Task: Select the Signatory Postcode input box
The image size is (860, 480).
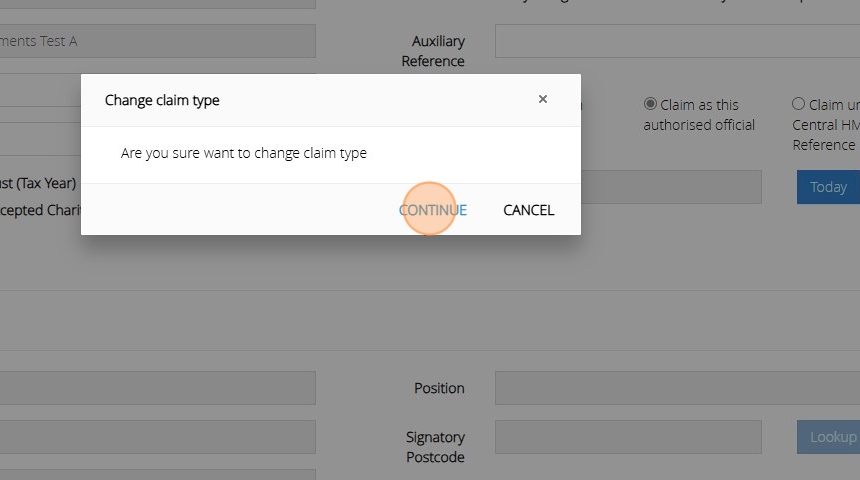Action: click(628, 437)
